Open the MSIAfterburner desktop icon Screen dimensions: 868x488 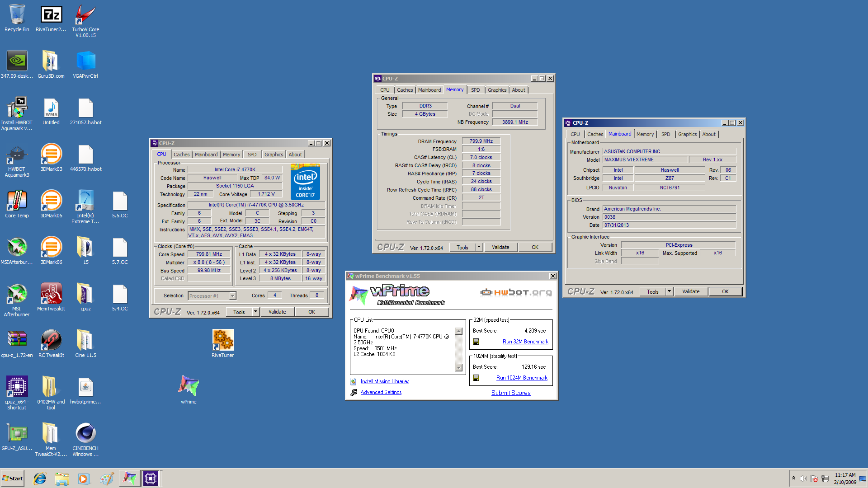pos(17,251)
